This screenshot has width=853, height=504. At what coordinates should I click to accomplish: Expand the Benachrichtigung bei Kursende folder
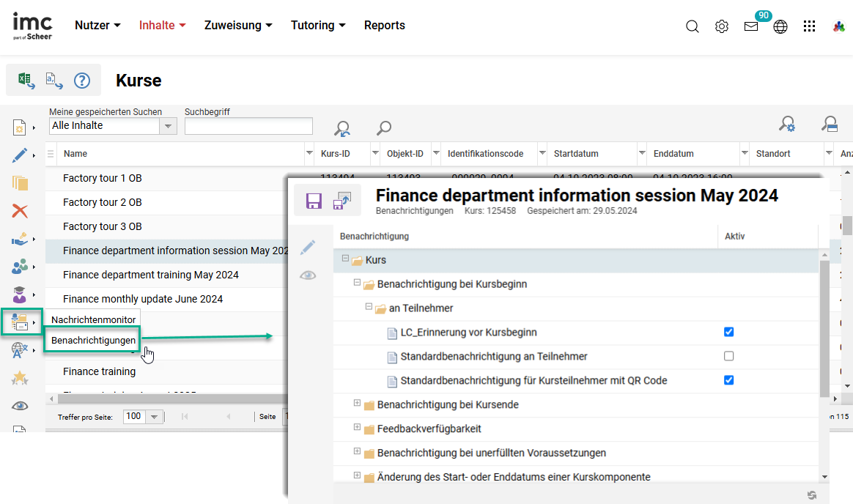pos(355,404)
